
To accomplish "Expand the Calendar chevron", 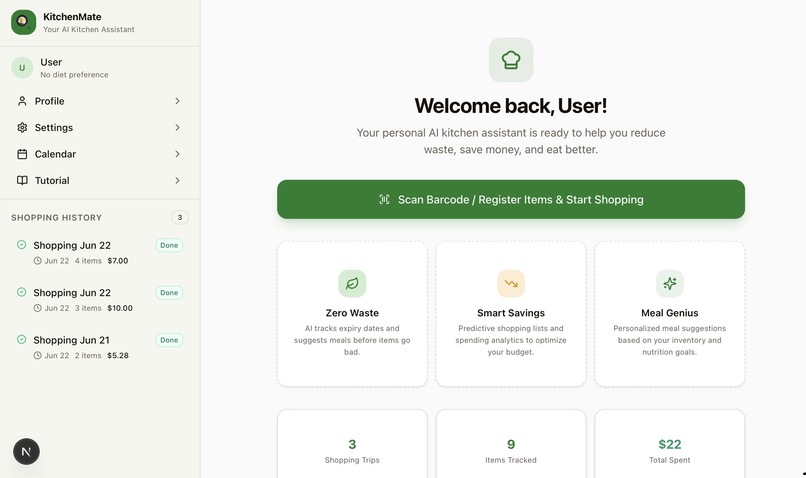I will point(177,154).
